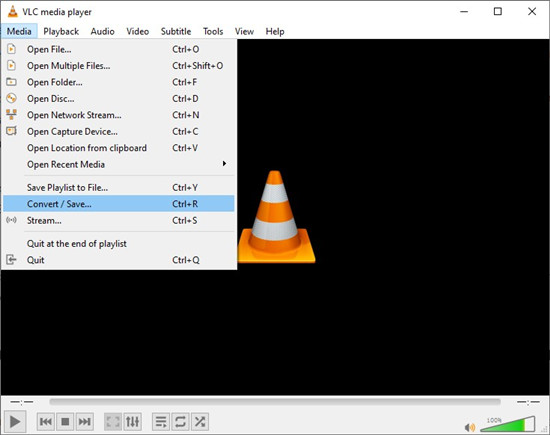Image resolution: width=550 pixels, height=435 pixels.
Task: Close the Media menu
Action: click(x=19, y=31)
